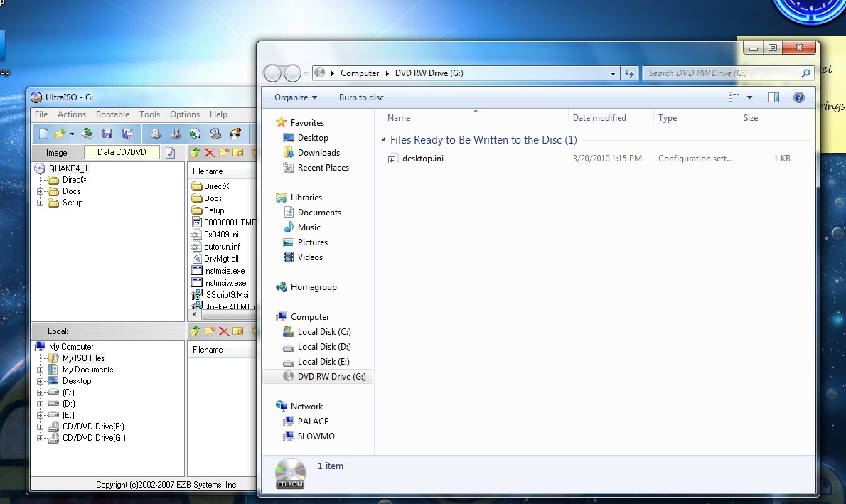846x504 pixels.
Task: Click the New image icon in UltraISO toolbar
Action: click(43, 133)
